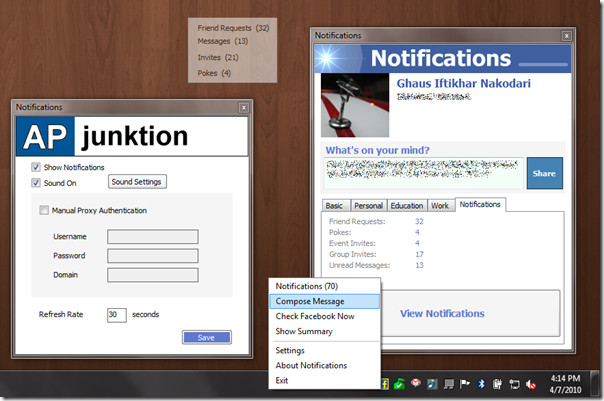
Task: Select Show Summary menu item
Action: point(324,331)
